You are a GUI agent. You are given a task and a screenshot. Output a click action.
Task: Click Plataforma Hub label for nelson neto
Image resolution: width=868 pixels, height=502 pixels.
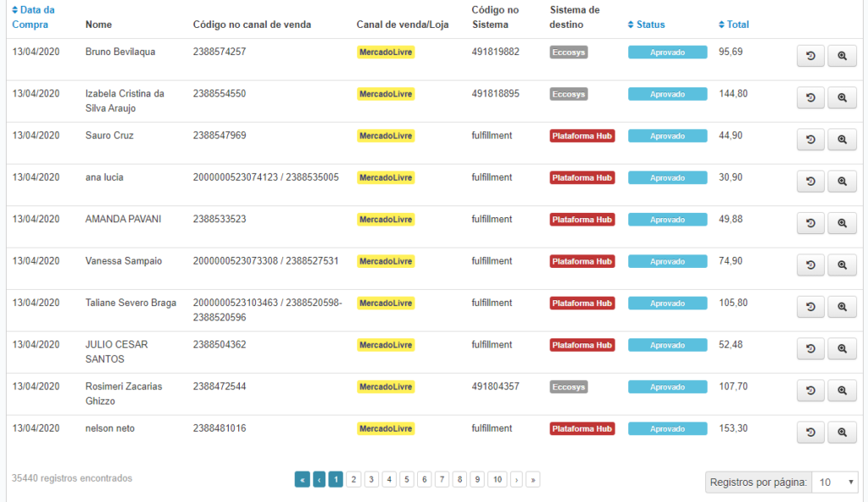point(582,429)
